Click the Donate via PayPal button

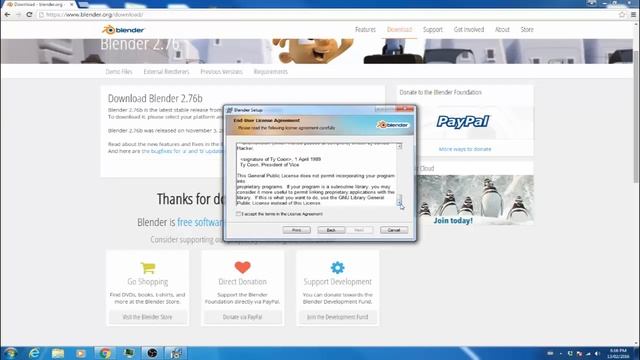point(242,317)
